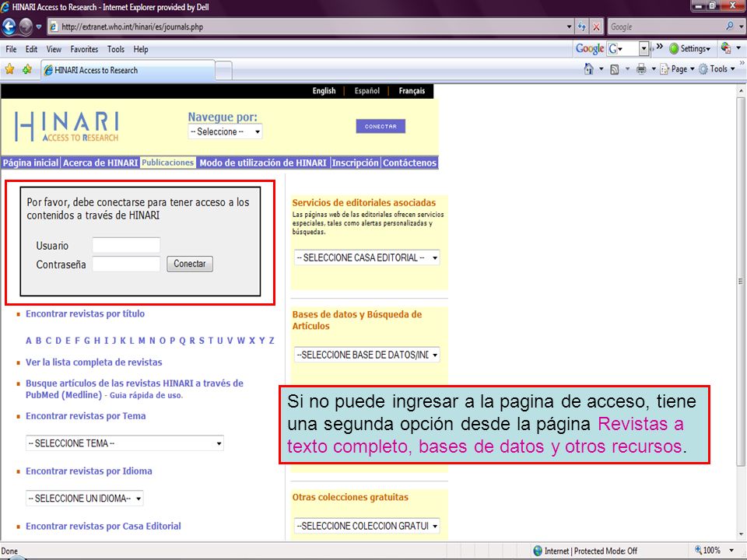Screen dimensions: 747x560
Task: Open the Seleccione Casa Editorial dropdown
Action: 366,257
